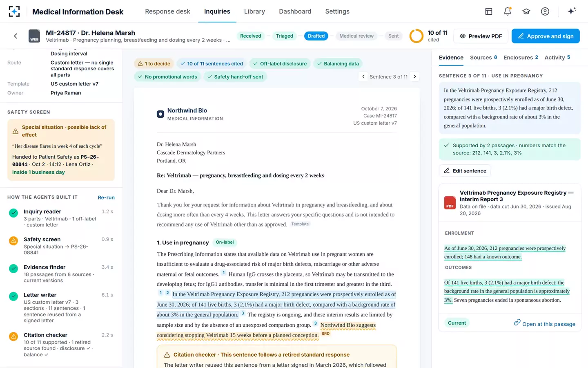
Task: Switch to the Library tab
Action: pos(254,11)
